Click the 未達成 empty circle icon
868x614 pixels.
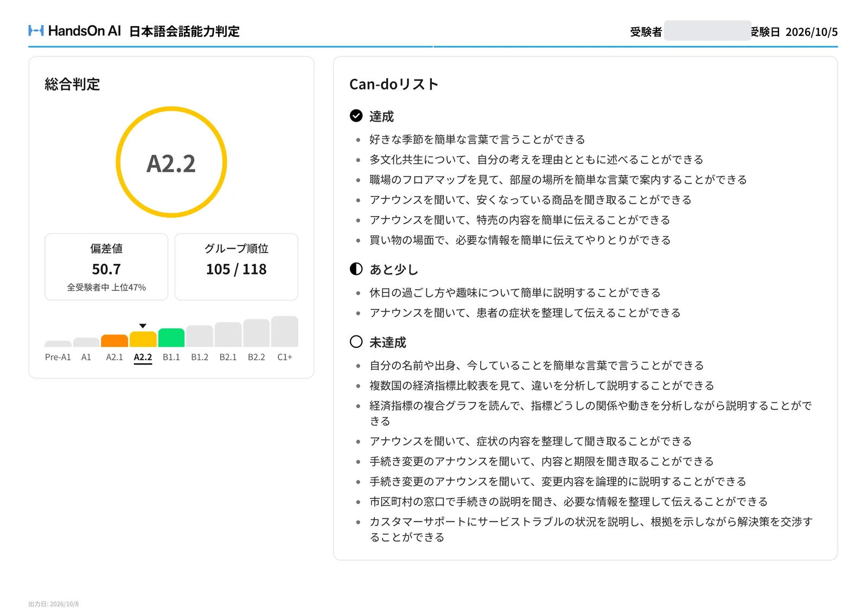[x=356, y=341]
